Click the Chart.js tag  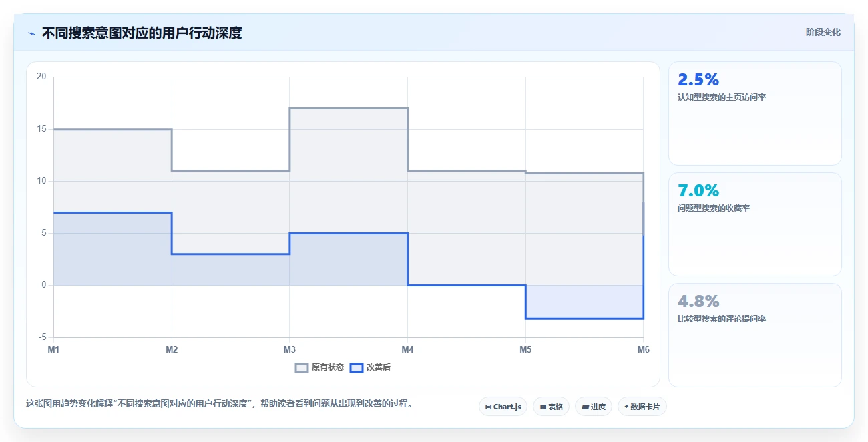(503, 407)
